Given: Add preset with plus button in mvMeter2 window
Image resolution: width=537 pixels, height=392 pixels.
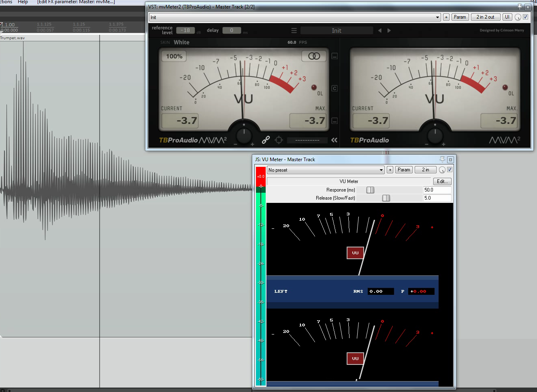Looking at the screenshot, I should coord(446,17).
